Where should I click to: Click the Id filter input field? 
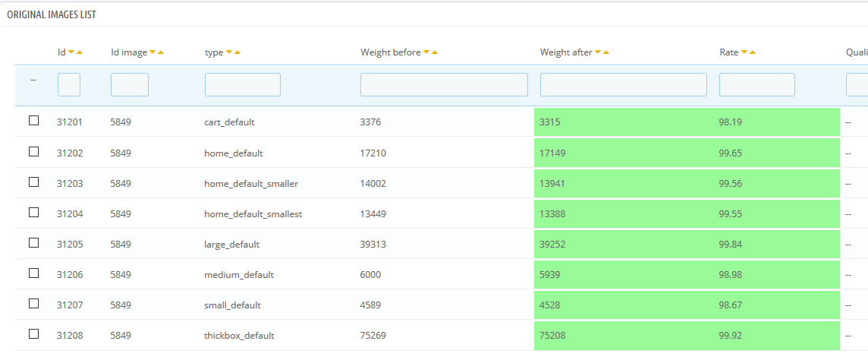pyautogui.click(x=69, y=84)
